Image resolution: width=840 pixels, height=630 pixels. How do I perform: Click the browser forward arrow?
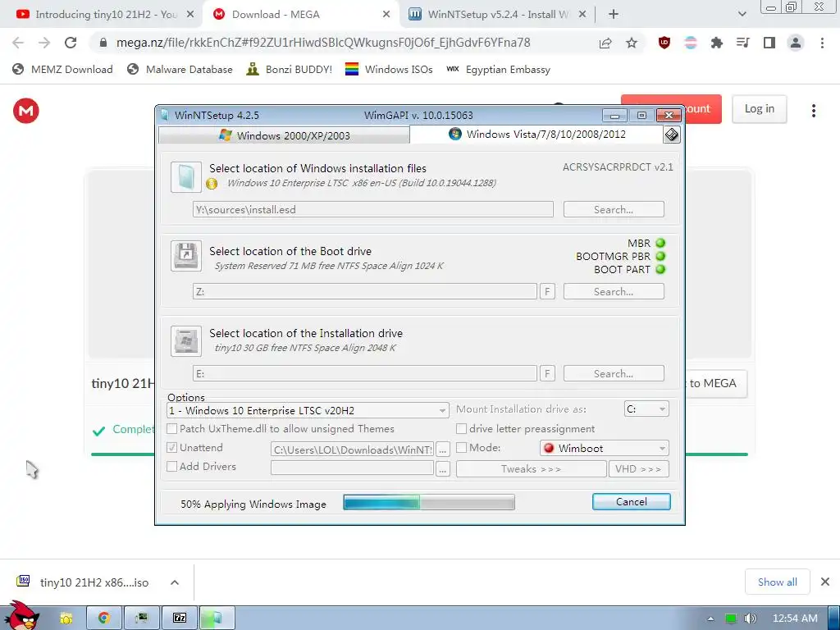coord(44,43)
